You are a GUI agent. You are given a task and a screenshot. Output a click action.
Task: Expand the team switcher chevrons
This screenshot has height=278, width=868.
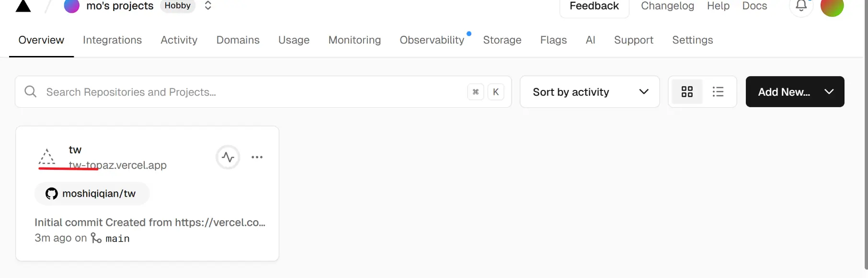(208, 6)
